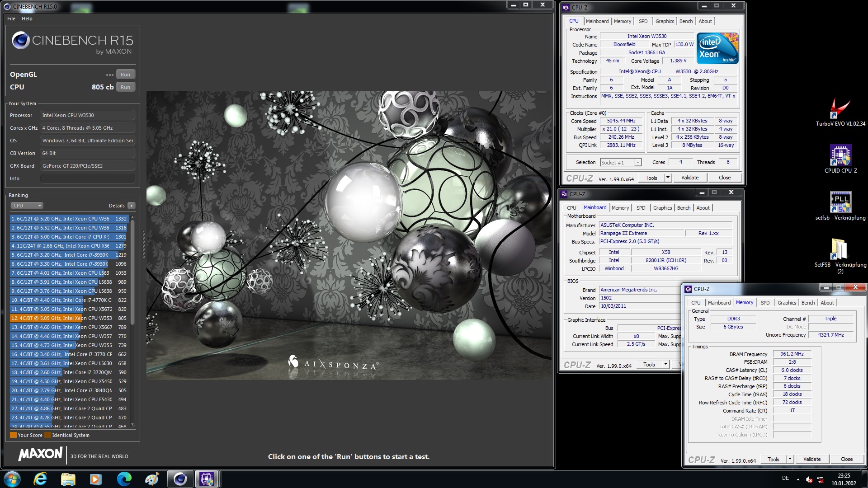
Task: Open About tab in Mainboard CPU-Z window
Action: 703,208
